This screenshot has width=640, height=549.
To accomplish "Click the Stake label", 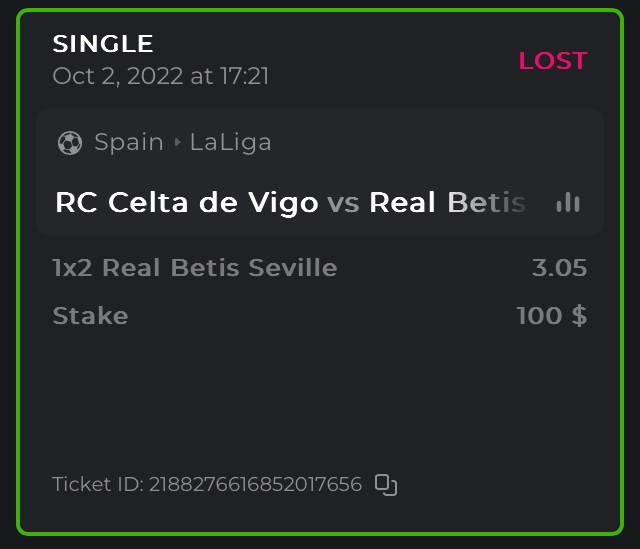I will [90, 316].
